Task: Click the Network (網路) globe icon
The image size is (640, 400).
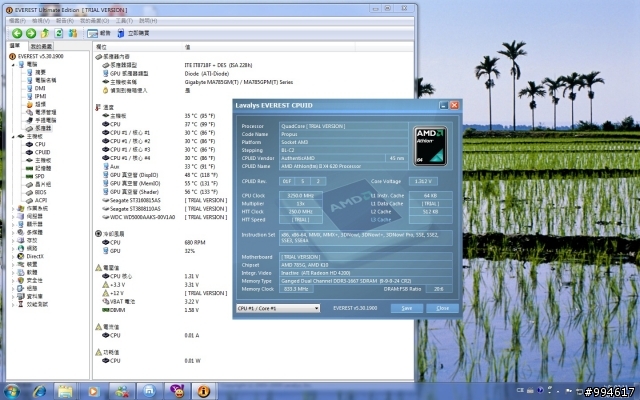Action: (x=21, y=248)
